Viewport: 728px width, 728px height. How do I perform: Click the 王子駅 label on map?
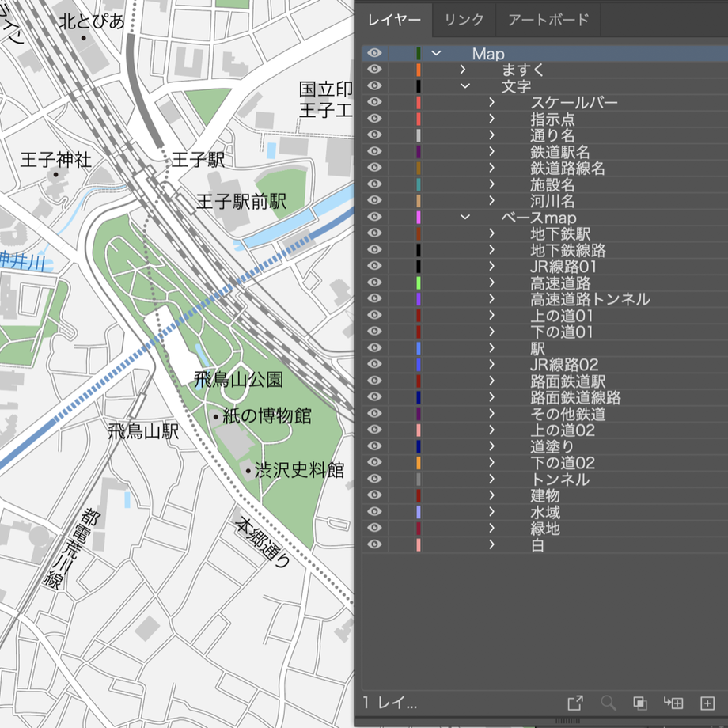coord(199,160)
